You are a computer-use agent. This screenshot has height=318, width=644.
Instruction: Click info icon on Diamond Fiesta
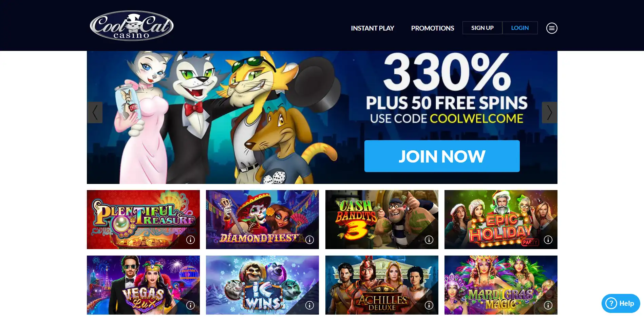click(x=309, y=240)
